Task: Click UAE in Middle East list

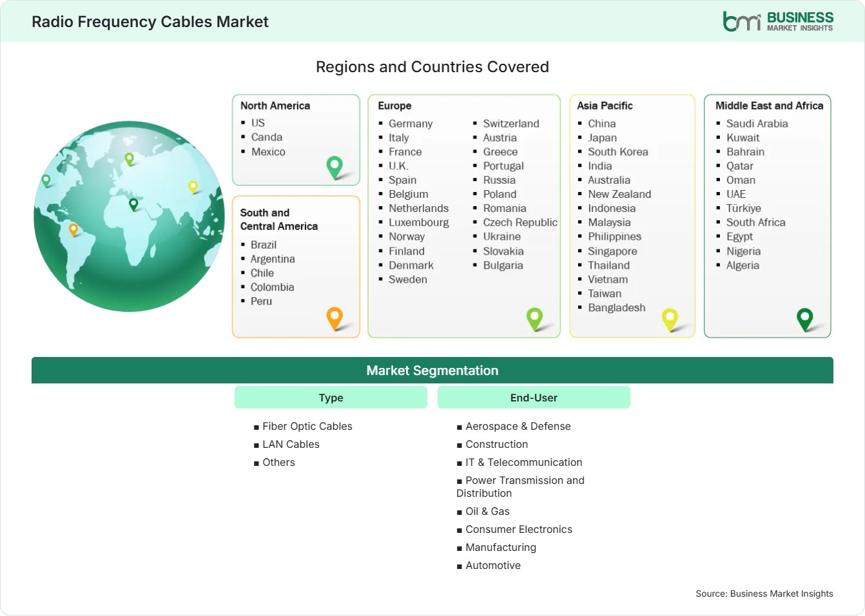Action: tap(736, 194)
